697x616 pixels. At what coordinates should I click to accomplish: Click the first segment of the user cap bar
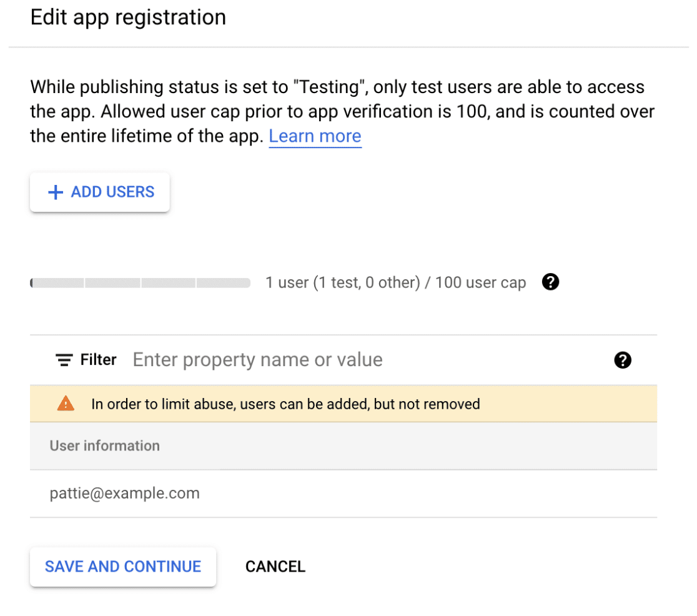point(57,283)
